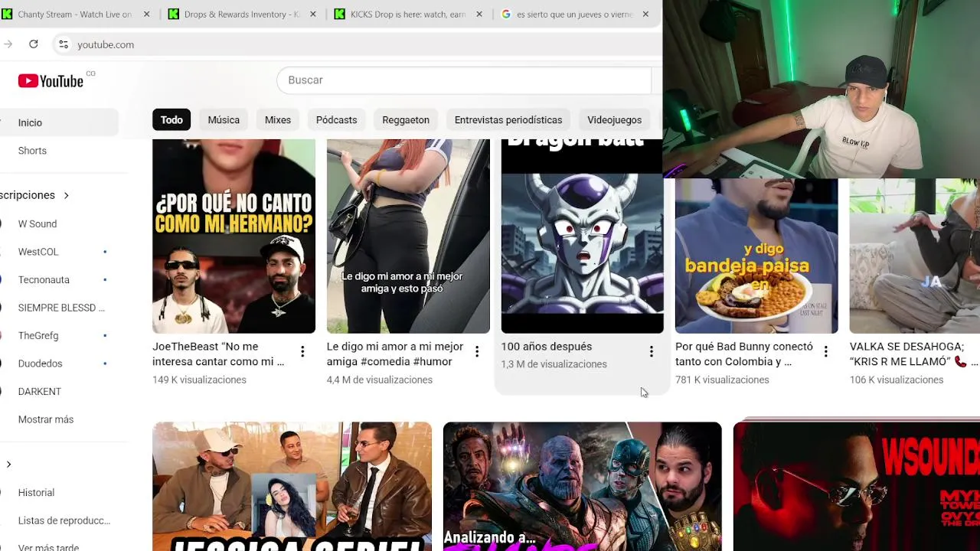Click the forward navigation arrow

(8, 44)
